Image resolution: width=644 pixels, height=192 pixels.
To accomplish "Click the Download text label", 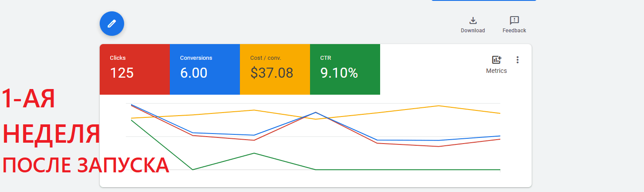I will pyautogui.click(x=473, y=31).
